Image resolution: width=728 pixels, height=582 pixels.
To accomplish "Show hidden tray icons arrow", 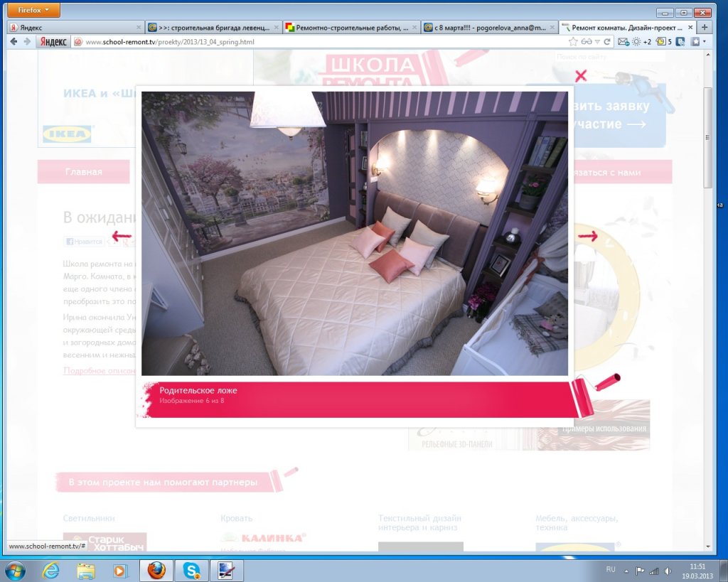I will [x=626, y=571].
